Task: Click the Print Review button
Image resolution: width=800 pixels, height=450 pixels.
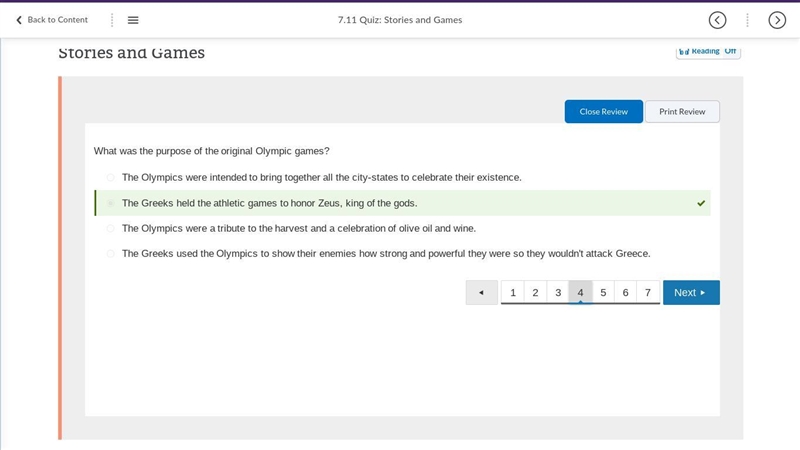Action: pyautogui.click(x=682, y=111)
